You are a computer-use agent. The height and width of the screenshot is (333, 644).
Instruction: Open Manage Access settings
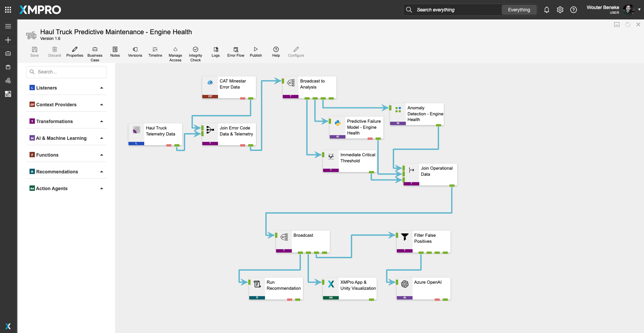pos(175,50)
